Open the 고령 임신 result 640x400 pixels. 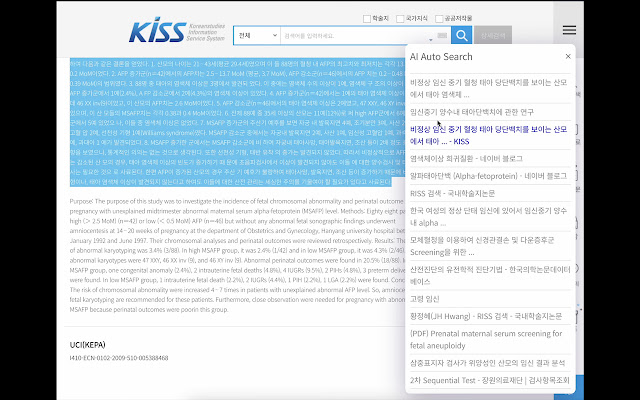point(424,299)
